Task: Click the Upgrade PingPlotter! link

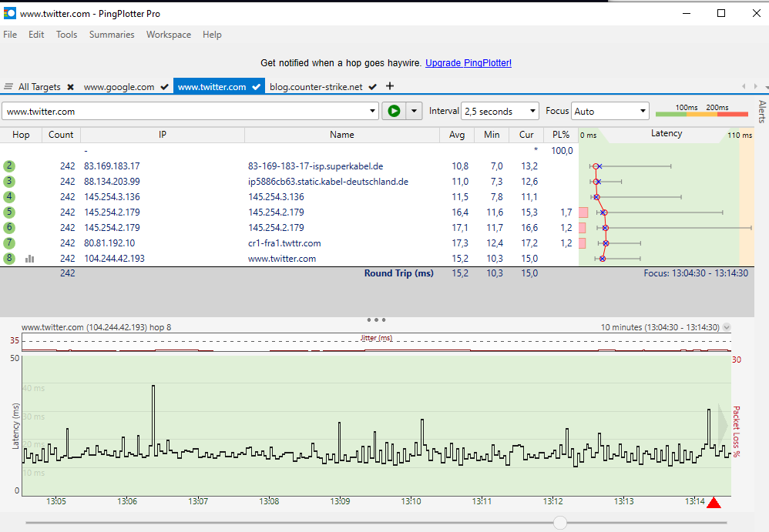Action: click(x=468, y=62)
